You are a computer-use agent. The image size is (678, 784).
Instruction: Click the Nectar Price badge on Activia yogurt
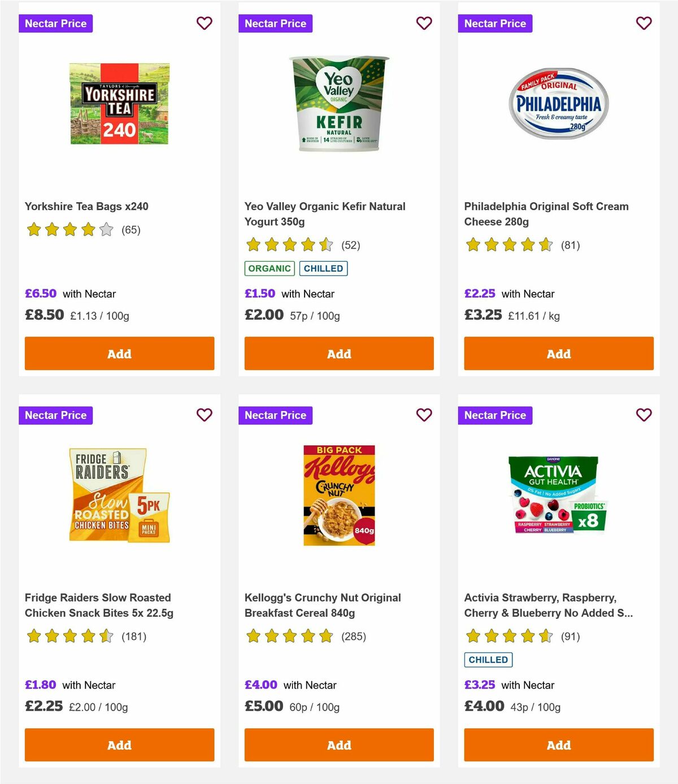tap(495, 415)
